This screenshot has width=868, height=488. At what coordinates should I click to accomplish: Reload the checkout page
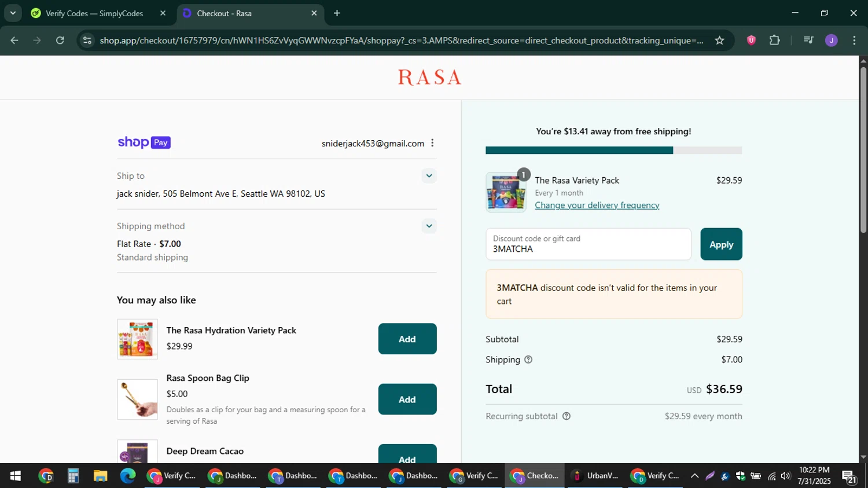click(x=60, y=41)
